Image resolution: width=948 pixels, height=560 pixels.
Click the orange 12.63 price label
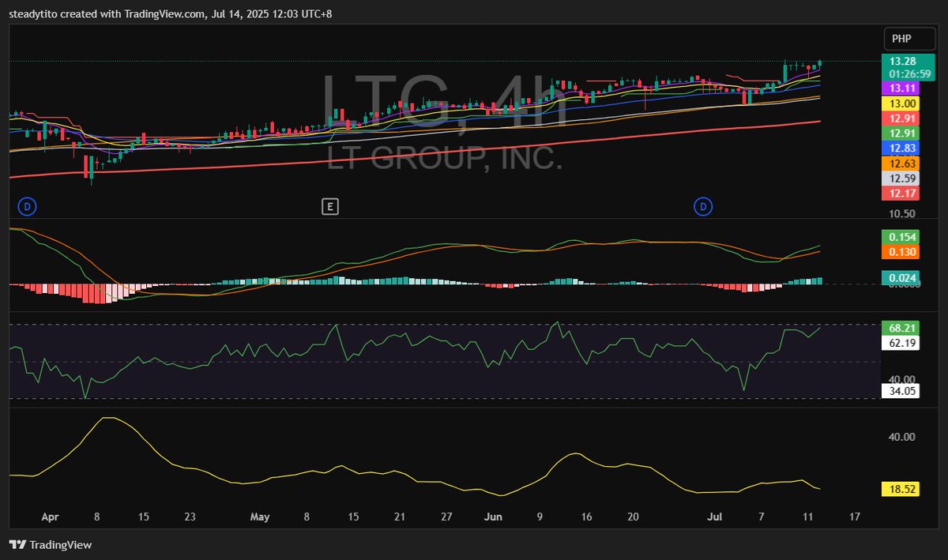pyautogui.click(x=901, y=163)
